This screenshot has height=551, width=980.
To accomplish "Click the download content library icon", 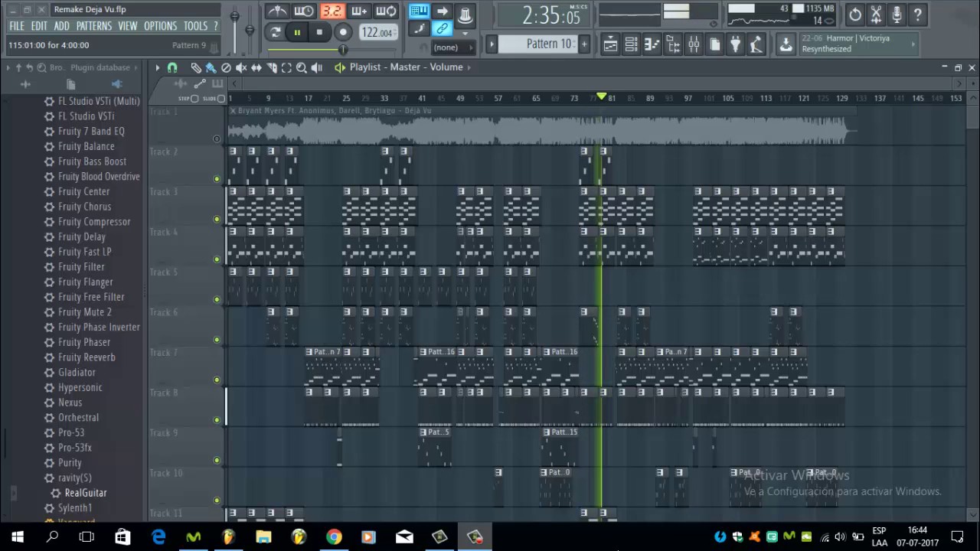I will [786, 44].
